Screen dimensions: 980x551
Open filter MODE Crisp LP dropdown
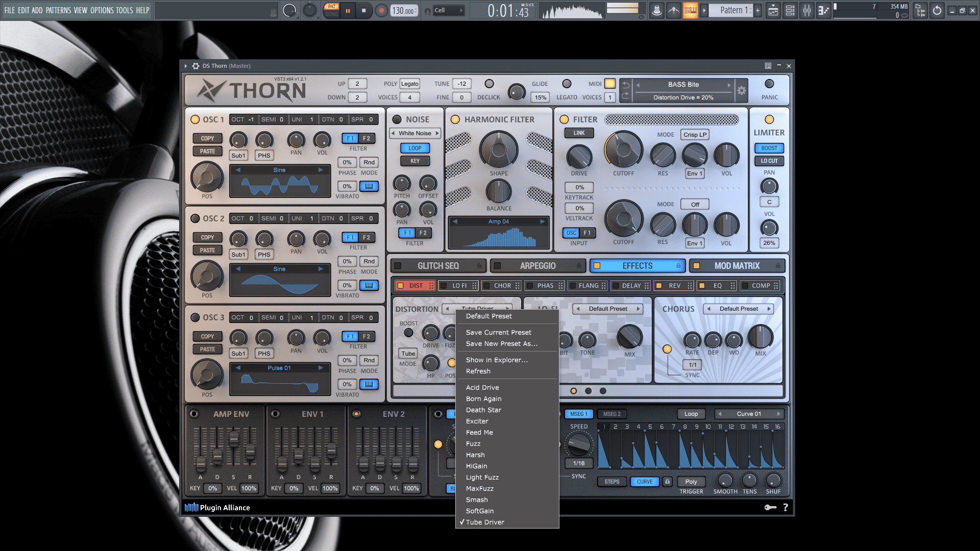click(695, 135)
